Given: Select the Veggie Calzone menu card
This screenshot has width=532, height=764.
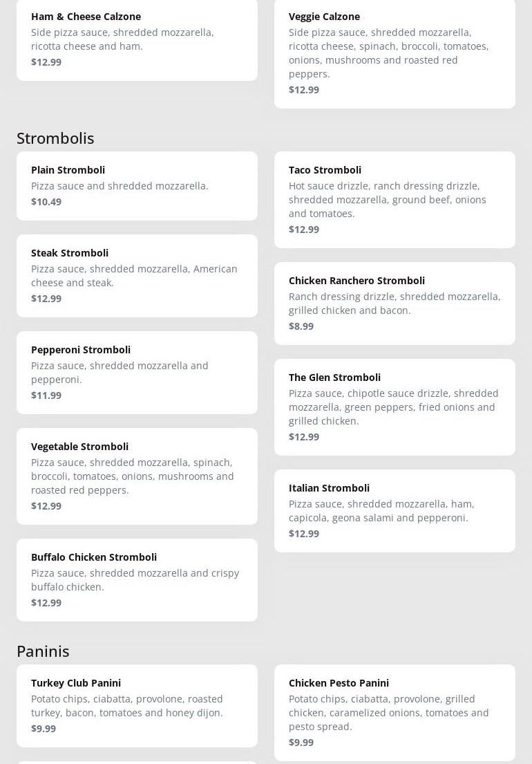Looking at the screenshot, I should click(x=395, y=53).
